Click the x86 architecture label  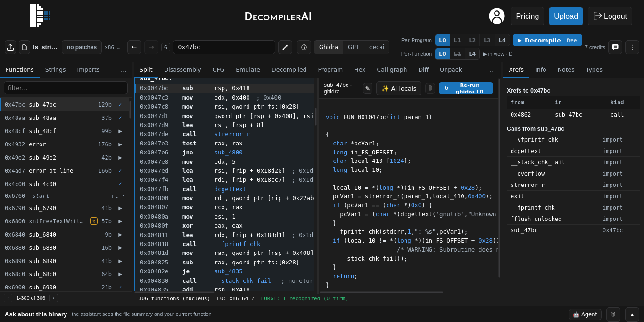(x=112, y=47)
